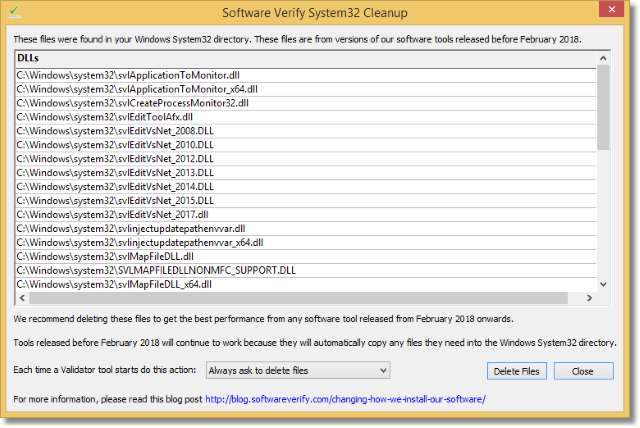640x428 pixels.
Task: Select svlEditVsNet_2012.DLL row
Action: [306, 159]
